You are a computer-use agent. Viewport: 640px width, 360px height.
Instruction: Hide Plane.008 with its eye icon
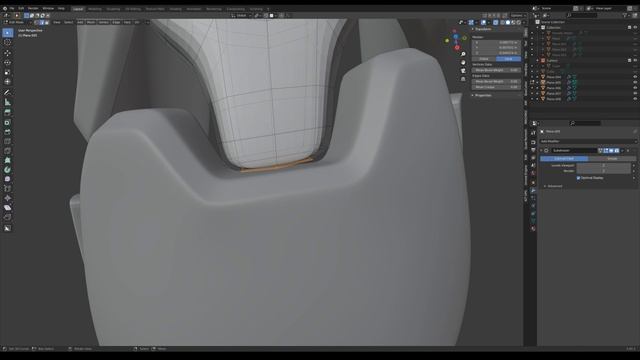pyautogui.click(x=635, y=99)
